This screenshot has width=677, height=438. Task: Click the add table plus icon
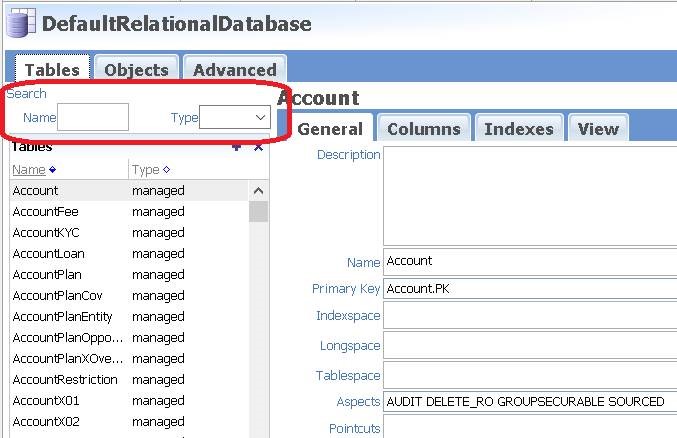[x=236, y=147]
